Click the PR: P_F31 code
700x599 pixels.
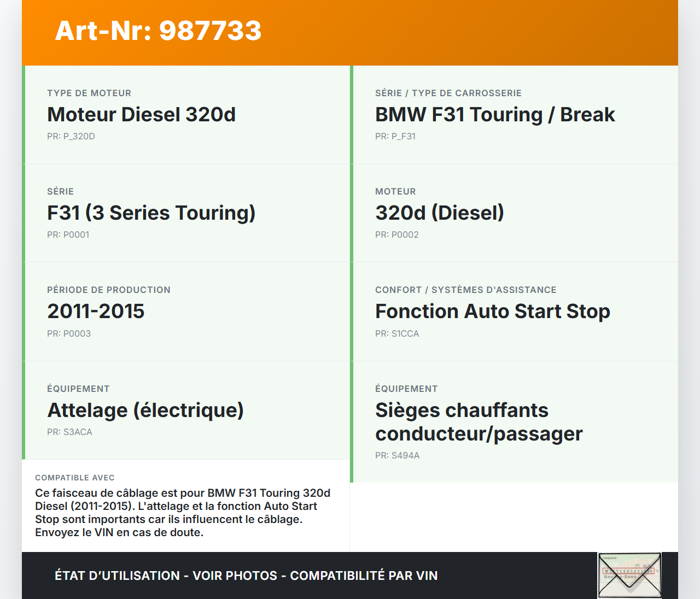395,137
